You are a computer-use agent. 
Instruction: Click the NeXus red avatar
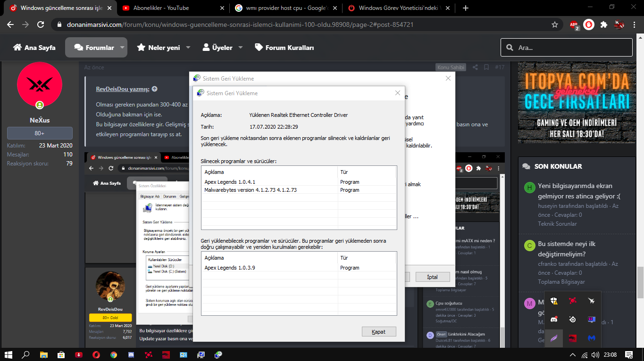click(40, 85)
